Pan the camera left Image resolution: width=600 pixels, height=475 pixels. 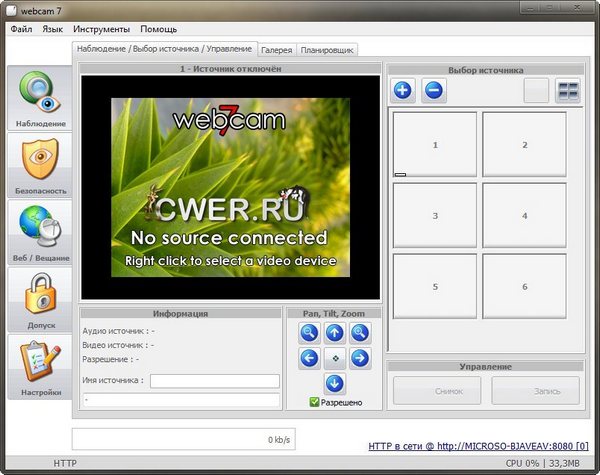pos(310,358)
